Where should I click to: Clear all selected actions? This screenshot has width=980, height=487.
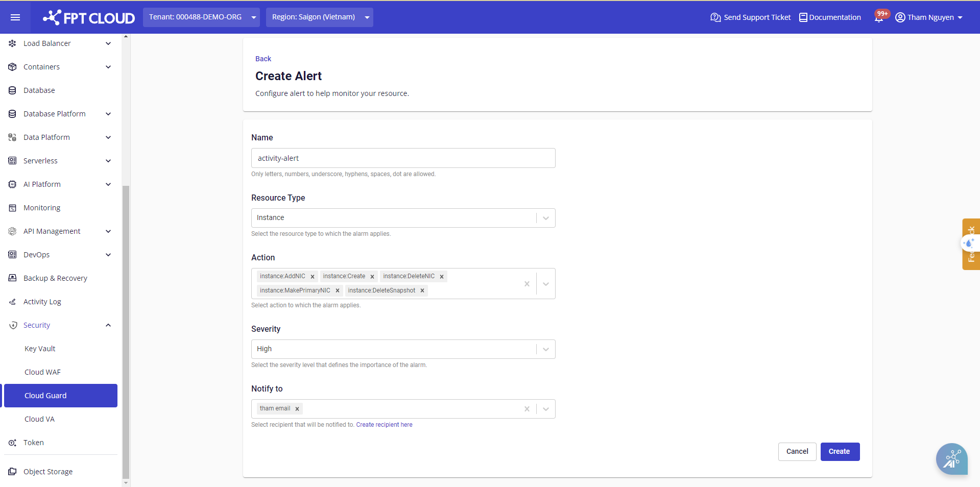click(527, 284)
